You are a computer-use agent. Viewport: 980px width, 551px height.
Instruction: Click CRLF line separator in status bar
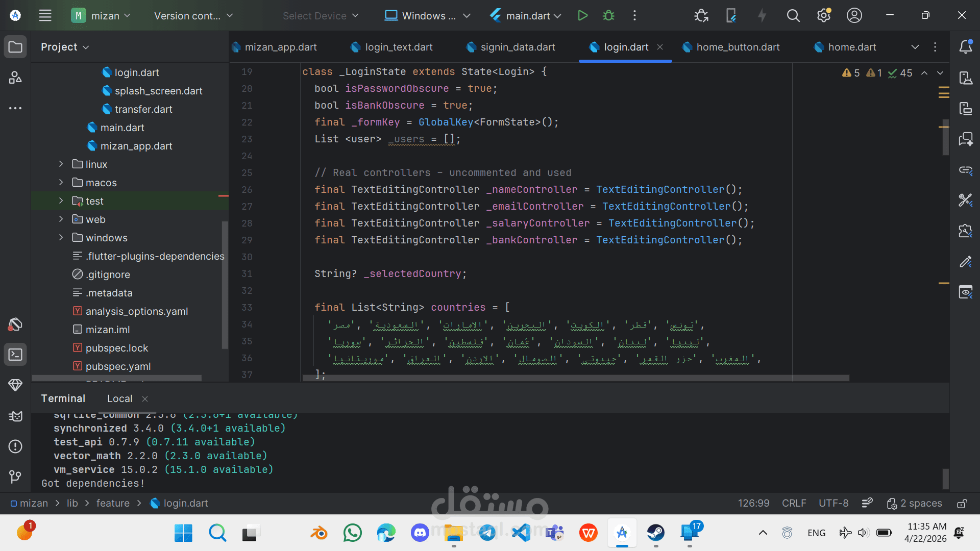[x=794, y=504]
